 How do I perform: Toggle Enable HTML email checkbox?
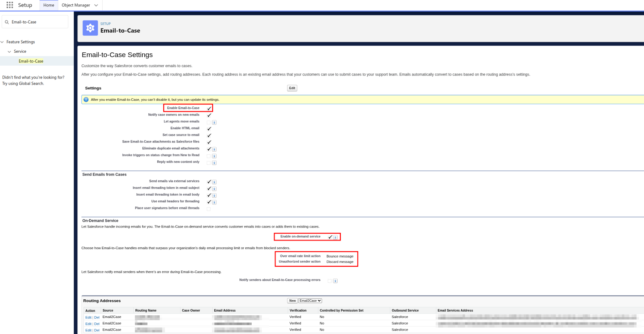pos(209,129)
